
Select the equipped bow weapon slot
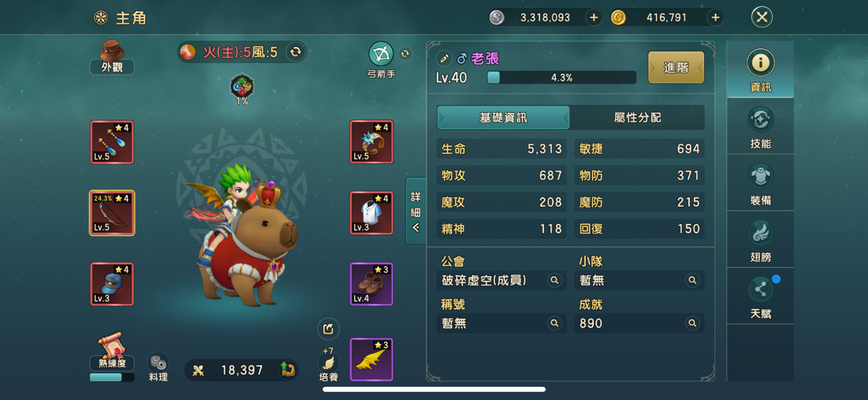point(112,213)
